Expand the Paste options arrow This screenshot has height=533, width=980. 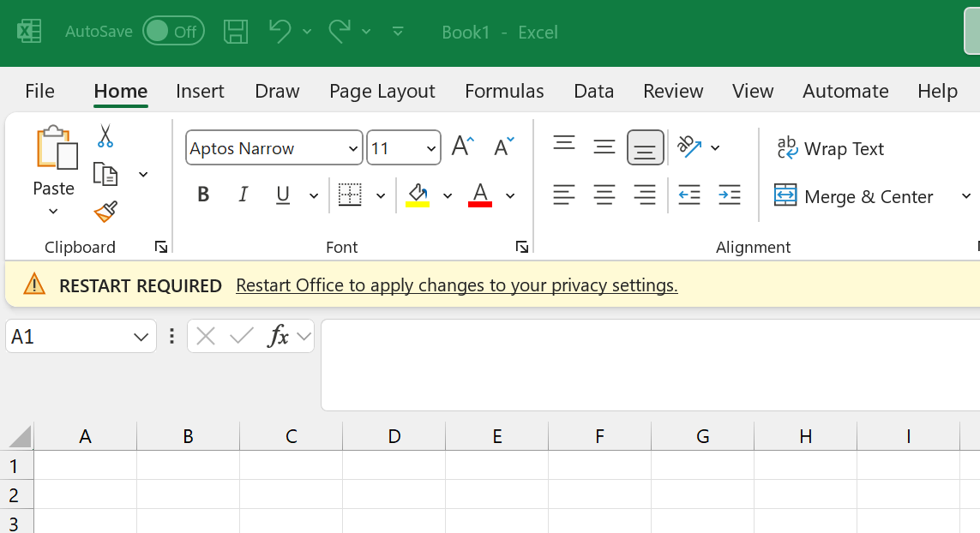tap(54, 211)
